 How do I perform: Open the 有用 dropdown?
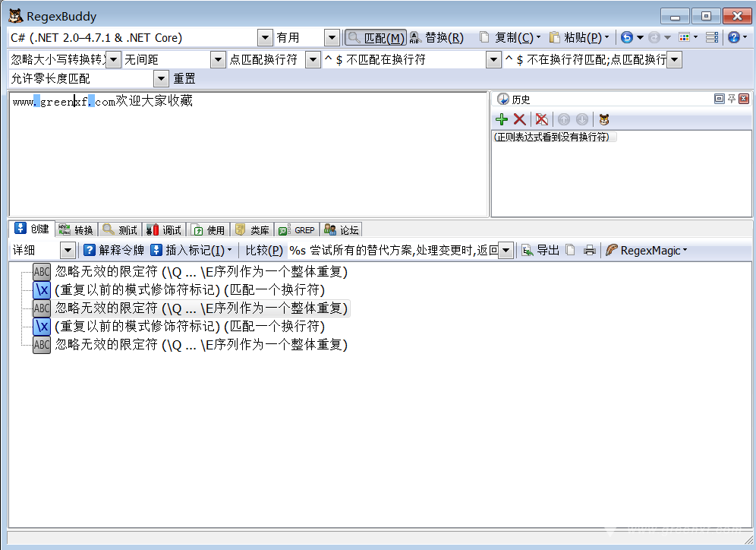point(332,38)
